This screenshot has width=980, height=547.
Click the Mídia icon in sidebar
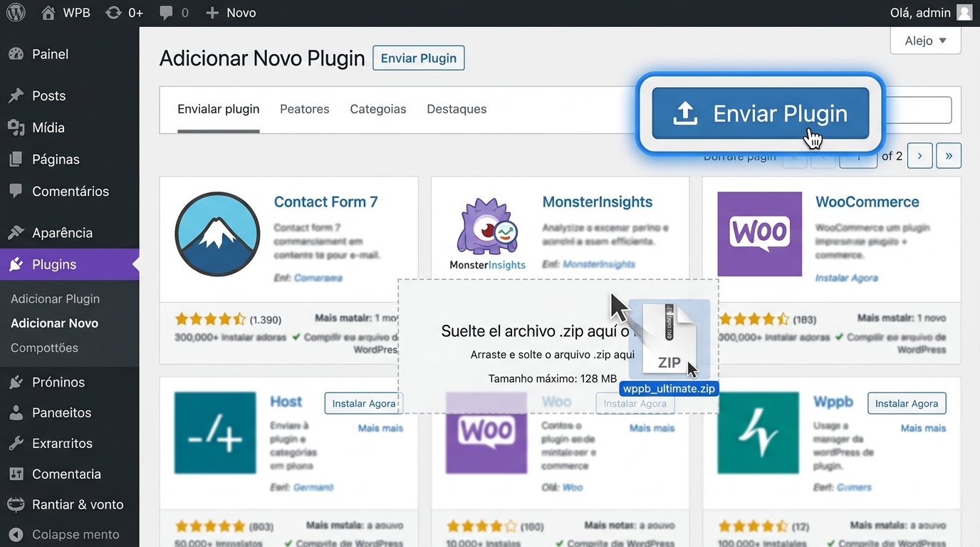tap(16, 127)
